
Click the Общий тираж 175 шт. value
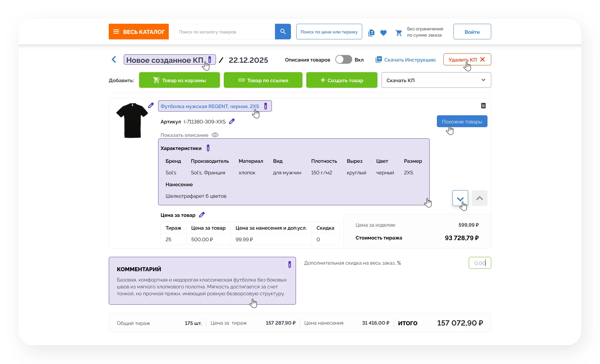click(193, 323)
